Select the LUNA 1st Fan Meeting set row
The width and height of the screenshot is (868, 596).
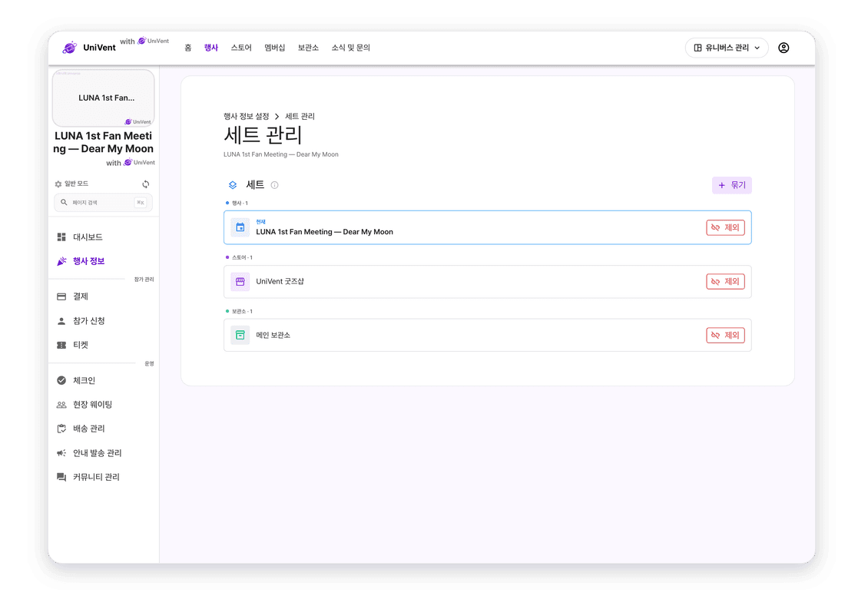coord(487,227)
